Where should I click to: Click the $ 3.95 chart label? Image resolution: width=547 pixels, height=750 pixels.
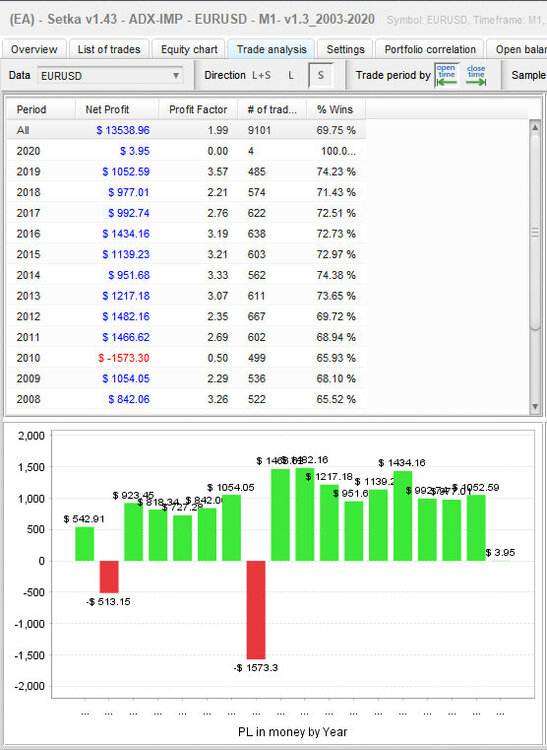(x=500, y=552)
